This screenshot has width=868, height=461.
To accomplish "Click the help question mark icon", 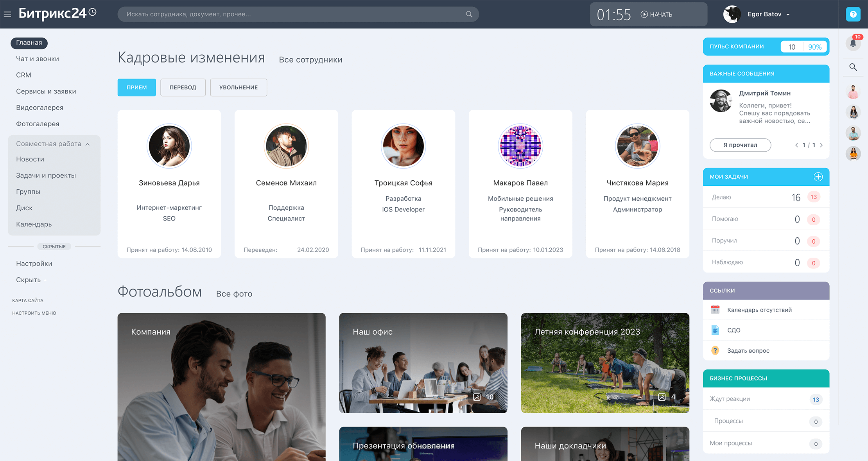I will [853, 14].
